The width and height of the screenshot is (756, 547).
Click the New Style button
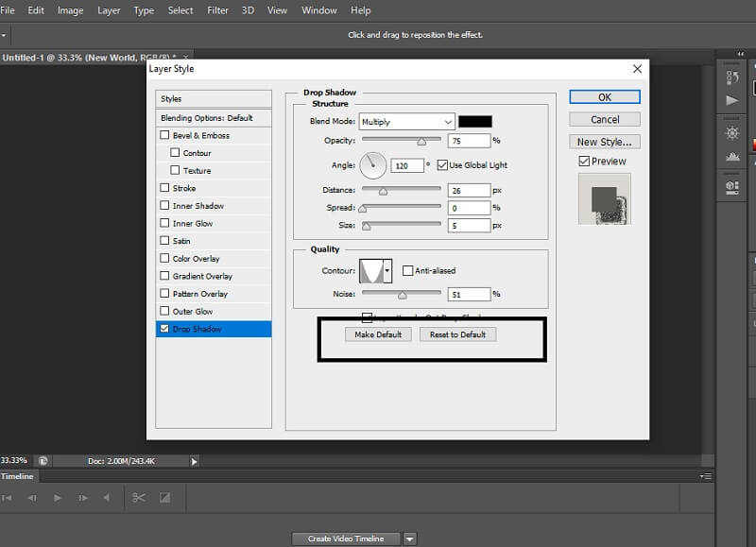click(604, 141)
